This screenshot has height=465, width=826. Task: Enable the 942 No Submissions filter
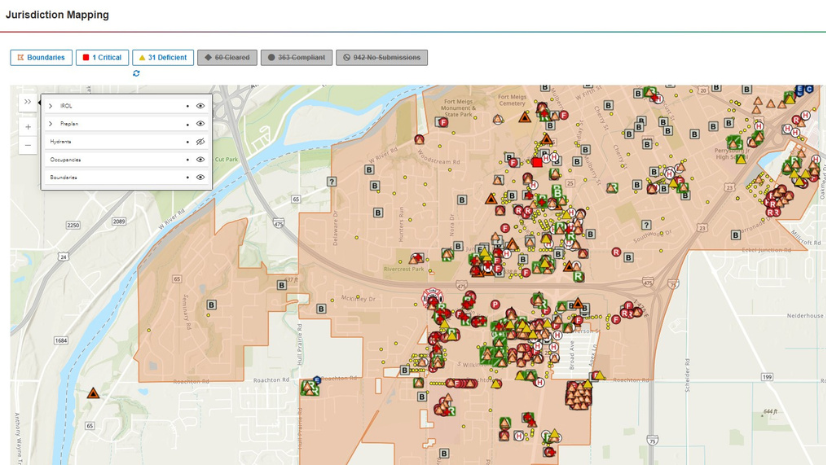click(382, 57)
